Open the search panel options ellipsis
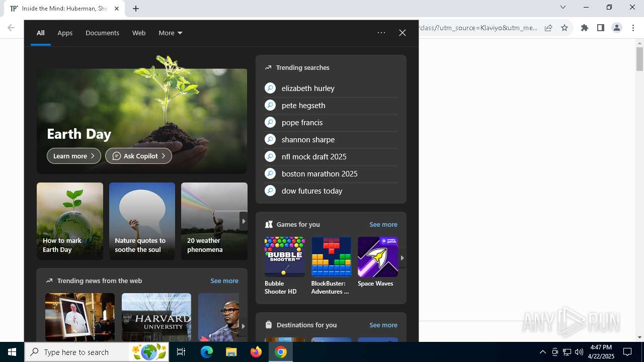This screenshot has height=362, width=644. 381,33
